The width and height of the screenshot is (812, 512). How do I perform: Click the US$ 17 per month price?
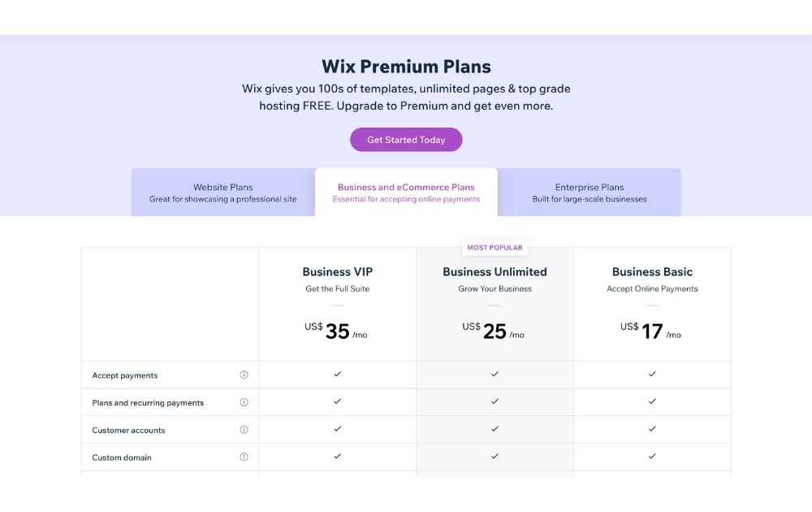point(651,331)
